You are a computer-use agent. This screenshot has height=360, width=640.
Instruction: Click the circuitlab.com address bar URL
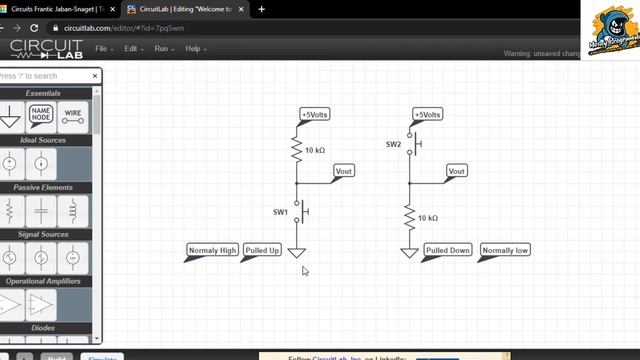tap(124, 28)
